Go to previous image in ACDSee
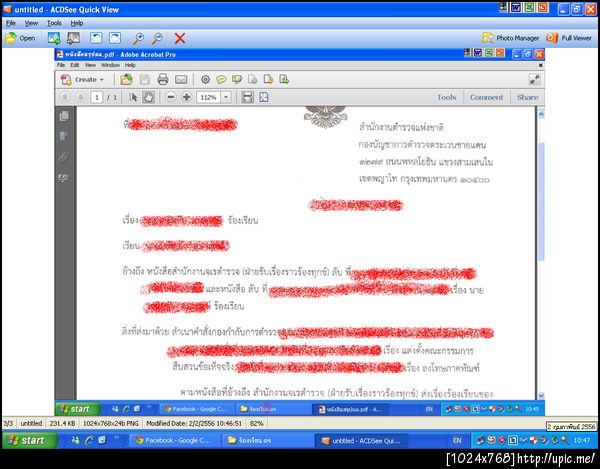This screenshot has width=600, height=469. [54, 38]
